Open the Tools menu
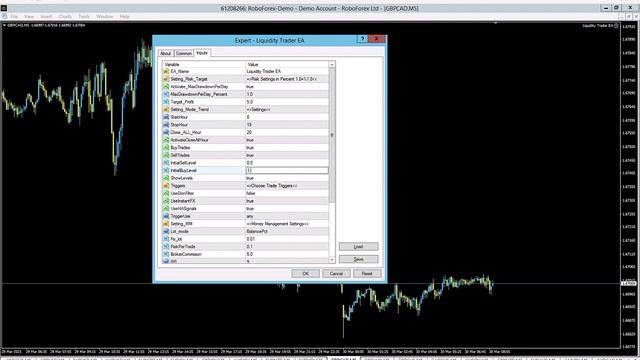Image resolution: width=640 pixels, height=360 pixels. point(84,17)
